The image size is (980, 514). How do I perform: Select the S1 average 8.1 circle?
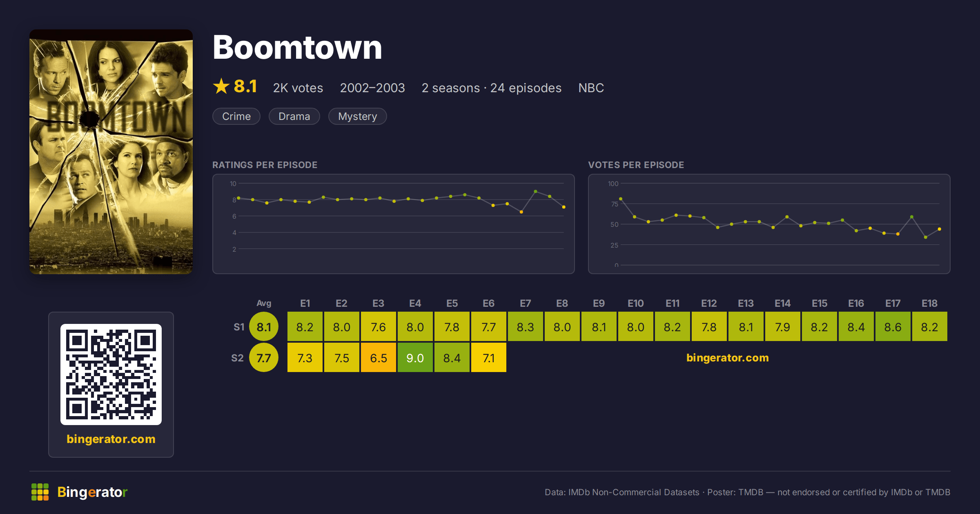(264, 327)
